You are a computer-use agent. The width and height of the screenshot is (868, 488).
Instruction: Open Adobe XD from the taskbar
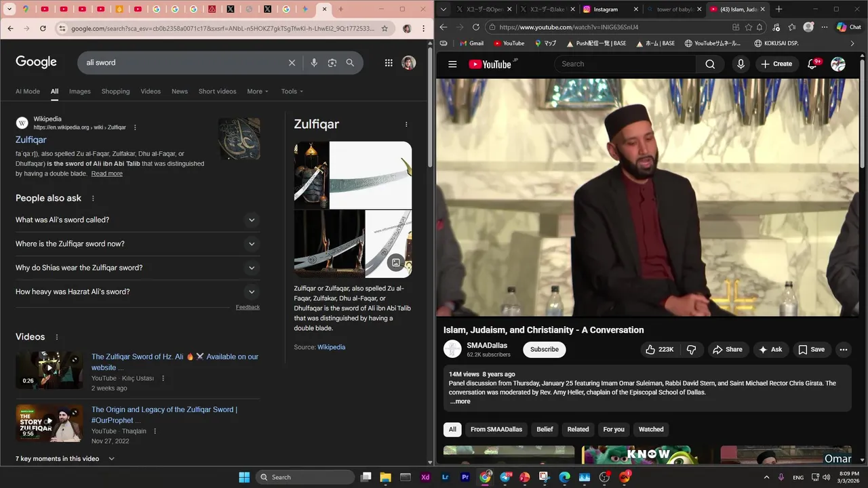click(x=425, y=477)
